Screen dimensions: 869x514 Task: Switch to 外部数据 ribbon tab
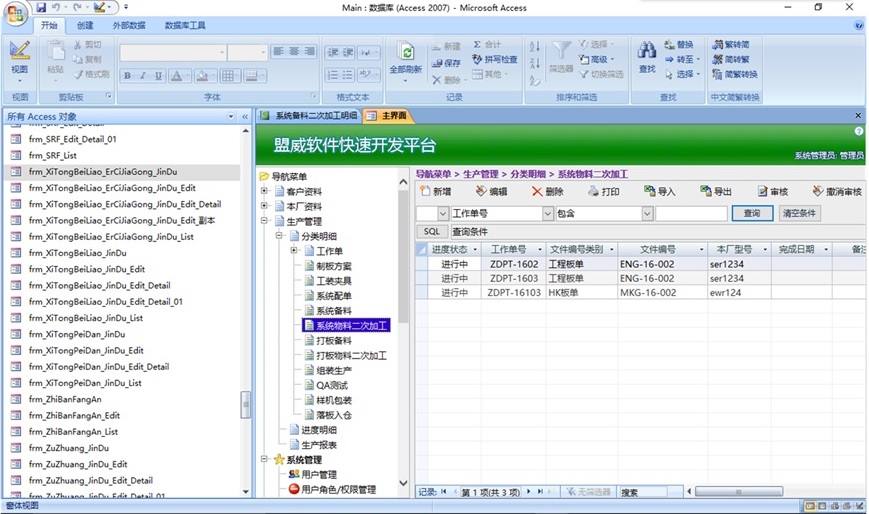pos(129,26)
